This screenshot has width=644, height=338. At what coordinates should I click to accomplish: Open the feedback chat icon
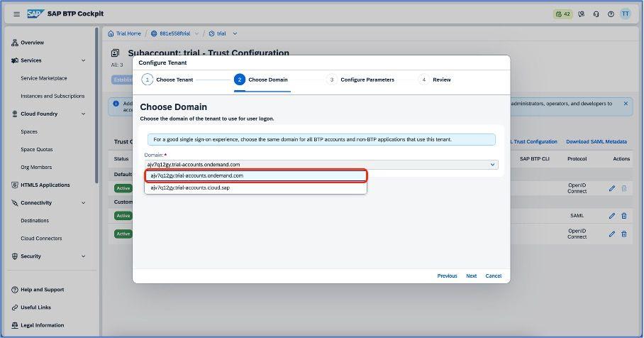581,14
